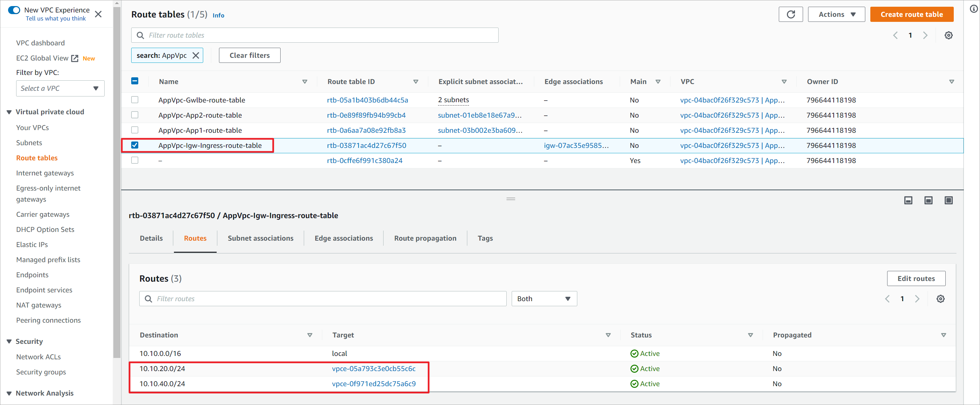Open route tables preferences gear icon
Viewport: 980px width, 405px height.
coord(948,35)
